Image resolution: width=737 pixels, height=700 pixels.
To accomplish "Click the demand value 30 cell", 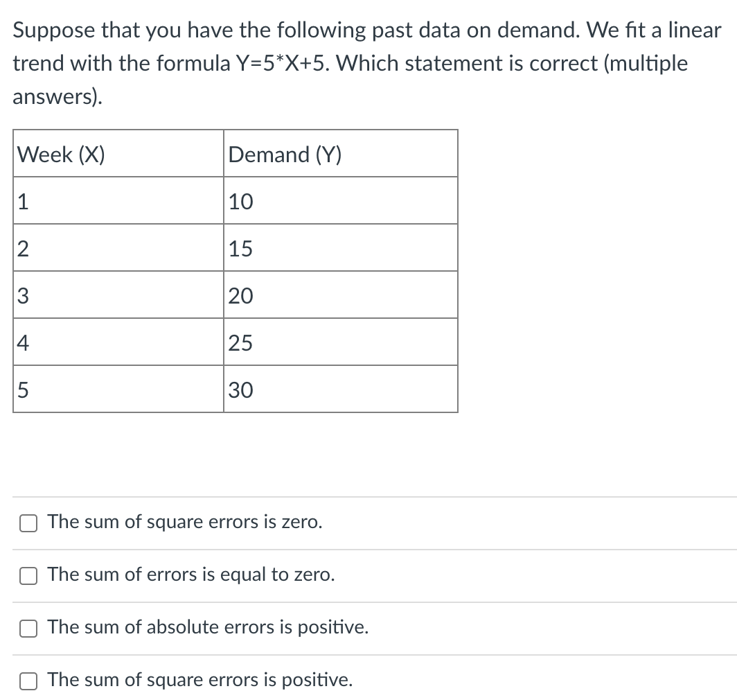I will (x=340, y=390).
